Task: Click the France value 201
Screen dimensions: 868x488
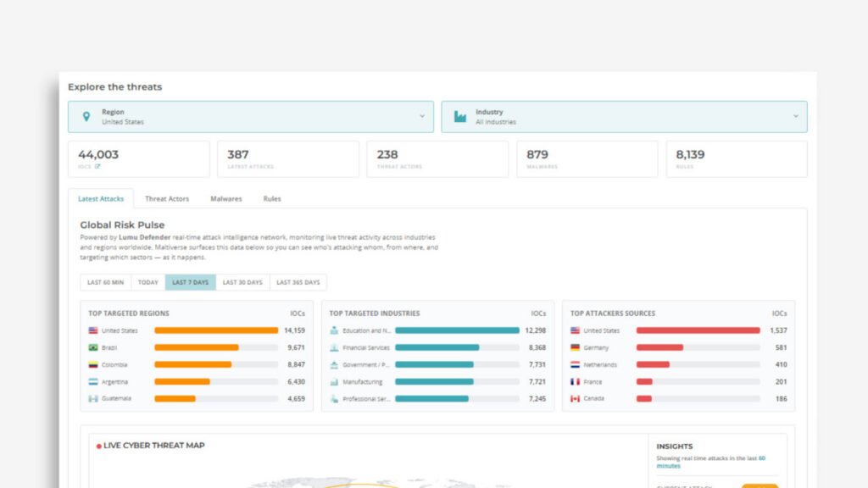Action: point(781,382)
